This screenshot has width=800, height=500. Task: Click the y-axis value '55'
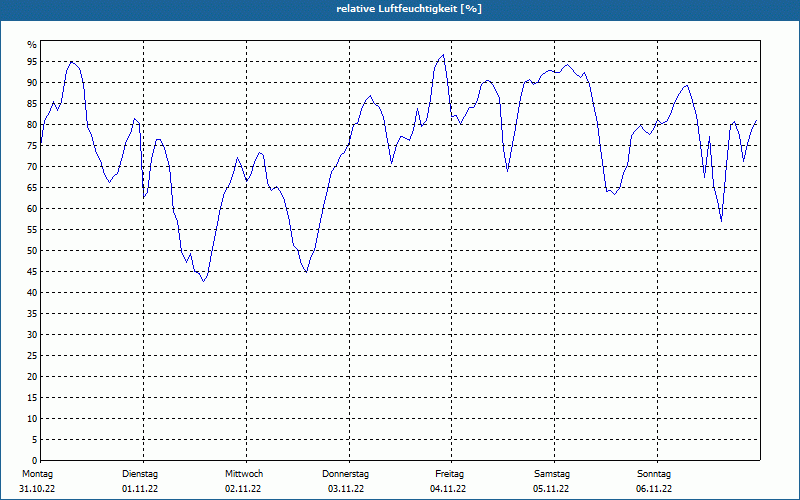(x=32, y=230)
